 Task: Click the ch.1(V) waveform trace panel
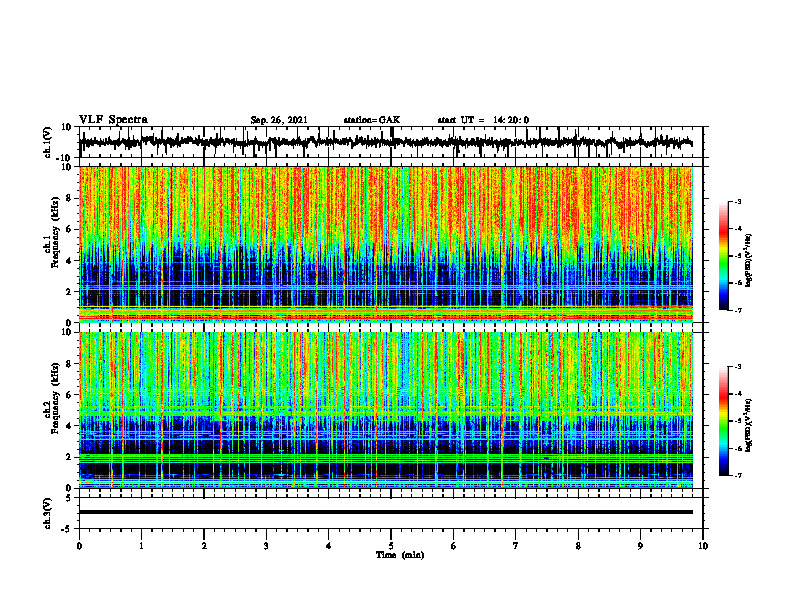pos(391,142)
